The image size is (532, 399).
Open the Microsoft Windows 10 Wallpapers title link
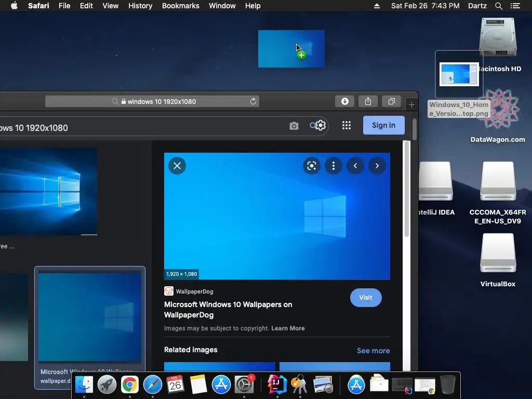pyautogui.click(x=228, y=310)
